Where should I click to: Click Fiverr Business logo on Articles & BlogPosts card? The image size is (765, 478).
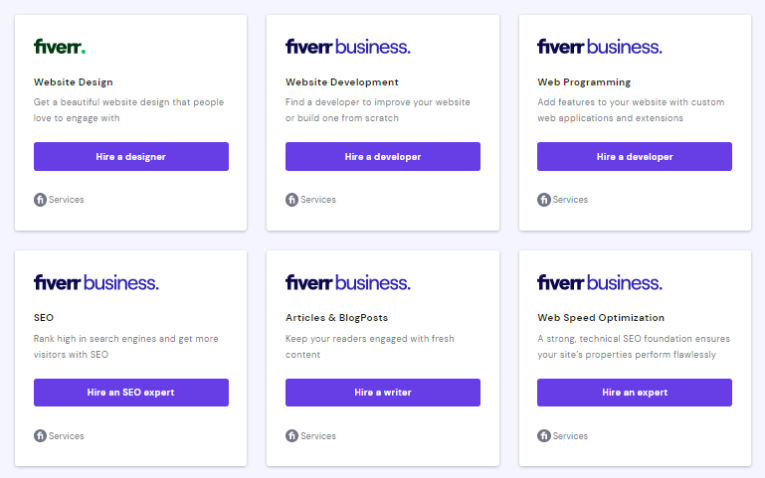click(347, 282)
